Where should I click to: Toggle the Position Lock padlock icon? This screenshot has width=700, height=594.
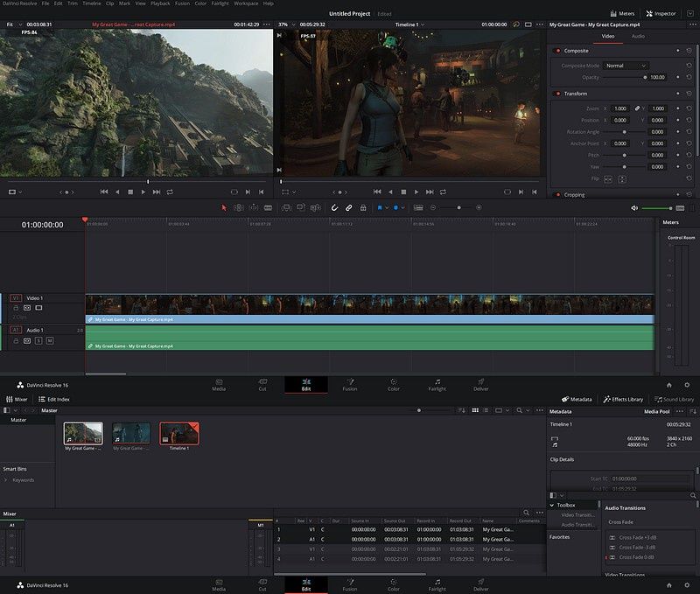pos(363,208)
